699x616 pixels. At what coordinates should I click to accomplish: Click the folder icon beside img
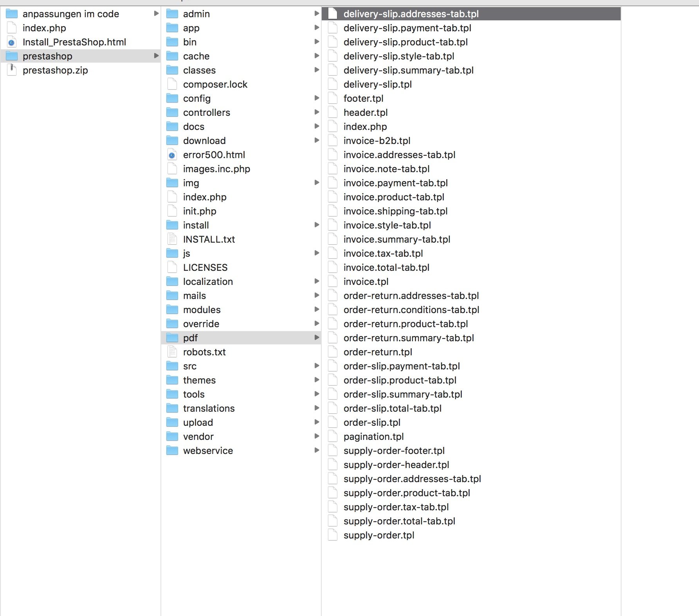coord(172,183)
